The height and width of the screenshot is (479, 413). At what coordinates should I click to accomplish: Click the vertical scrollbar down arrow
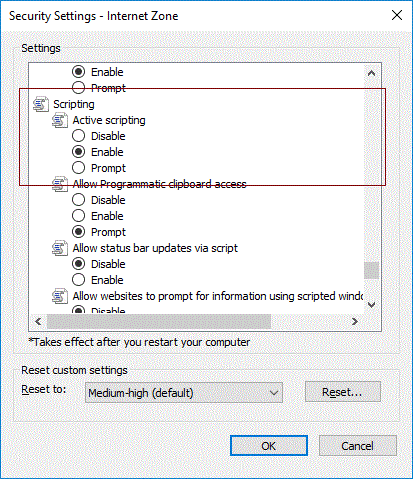(371, 304)
